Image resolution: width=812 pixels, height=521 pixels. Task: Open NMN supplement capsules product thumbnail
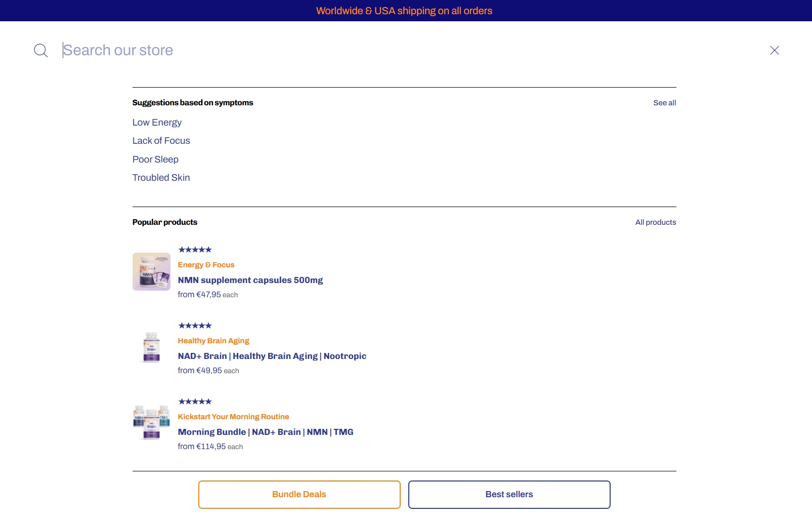tap(151, 271)
